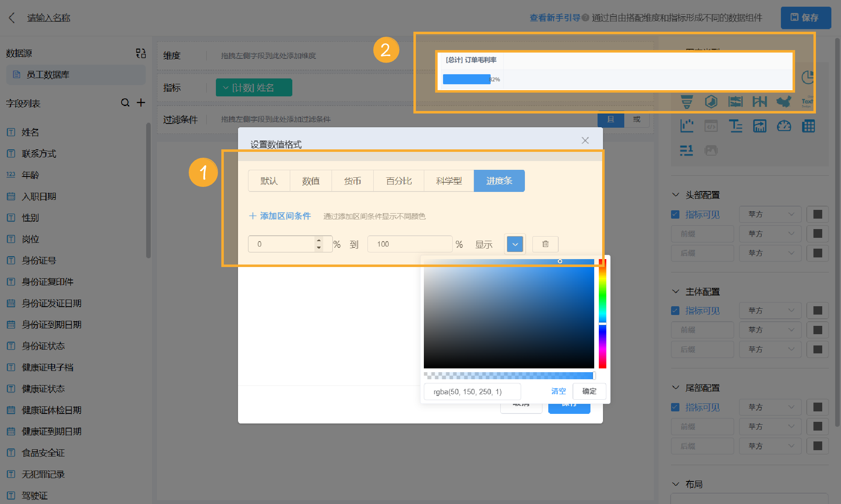Click the back arrow at top left

pos(12,18)
